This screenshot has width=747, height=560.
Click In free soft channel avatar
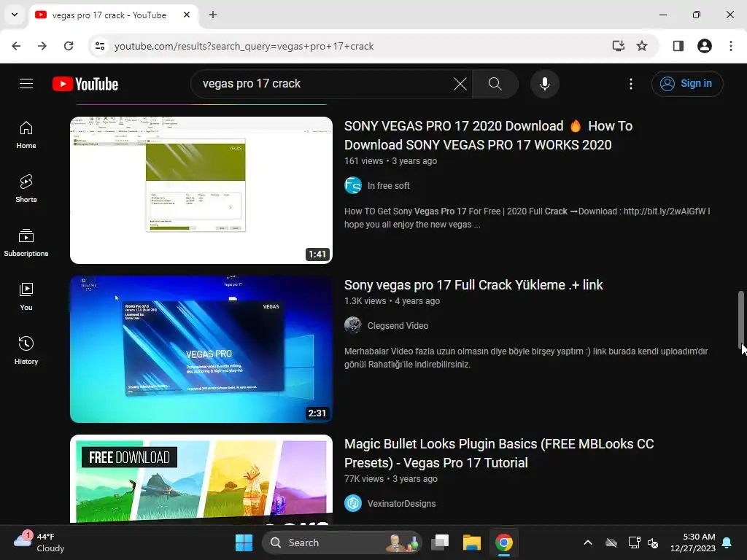pyautogui.click(x=353, y=186)
